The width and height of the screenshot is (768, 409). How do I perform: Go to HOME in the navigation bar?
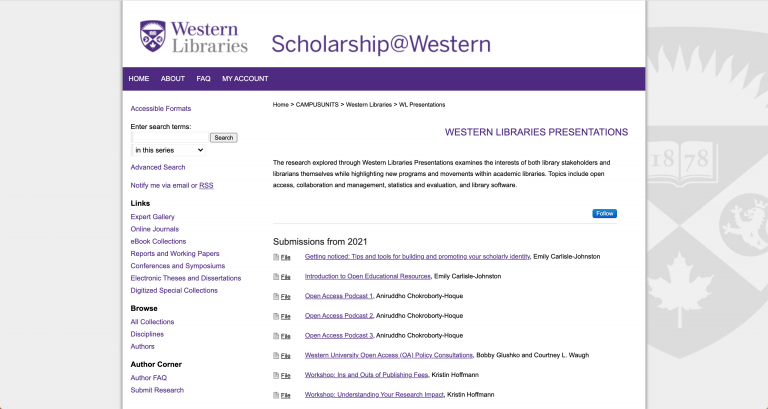(139, 79)
